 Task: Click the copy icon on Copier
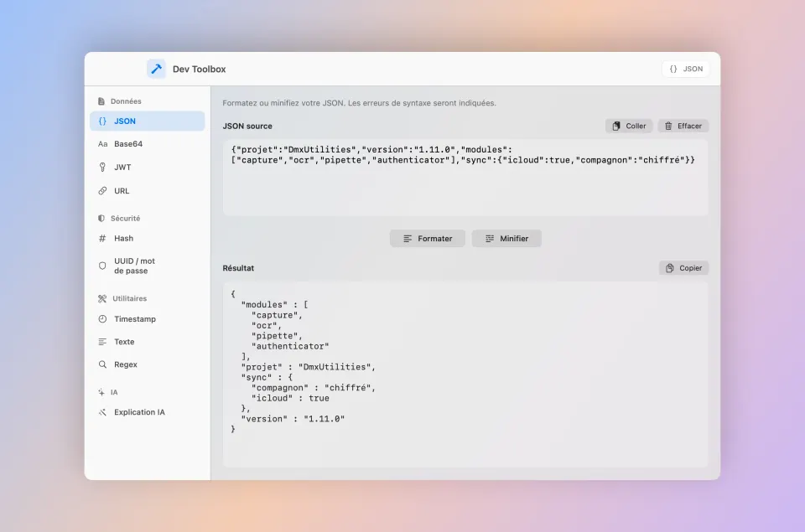pyautogui.click(x=670, y=268)
